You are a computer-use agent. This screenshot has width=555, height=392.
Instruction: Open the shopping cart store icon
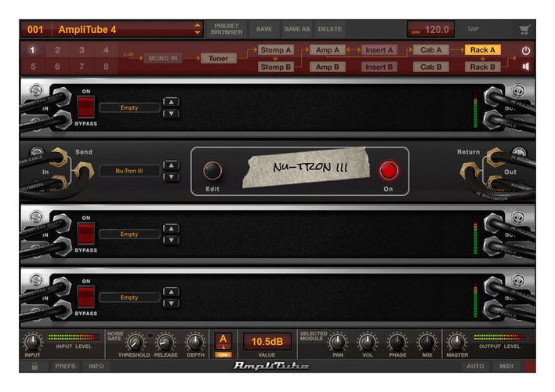click(524, 30)
